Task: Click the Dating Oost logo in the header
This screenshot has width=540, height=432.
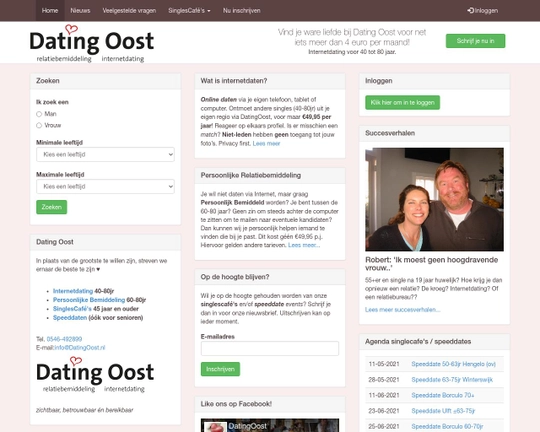Action: tap(92, 44)
